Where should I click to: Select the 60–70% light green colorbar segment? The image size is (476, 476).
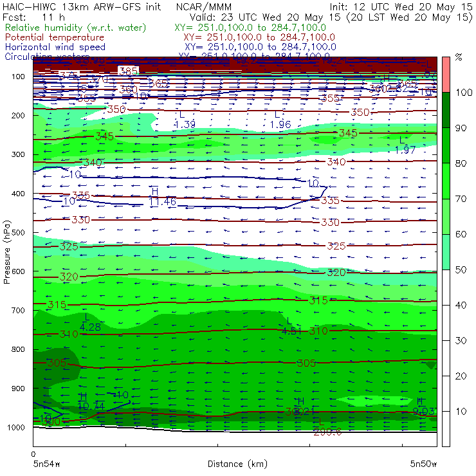pos(446,216)
